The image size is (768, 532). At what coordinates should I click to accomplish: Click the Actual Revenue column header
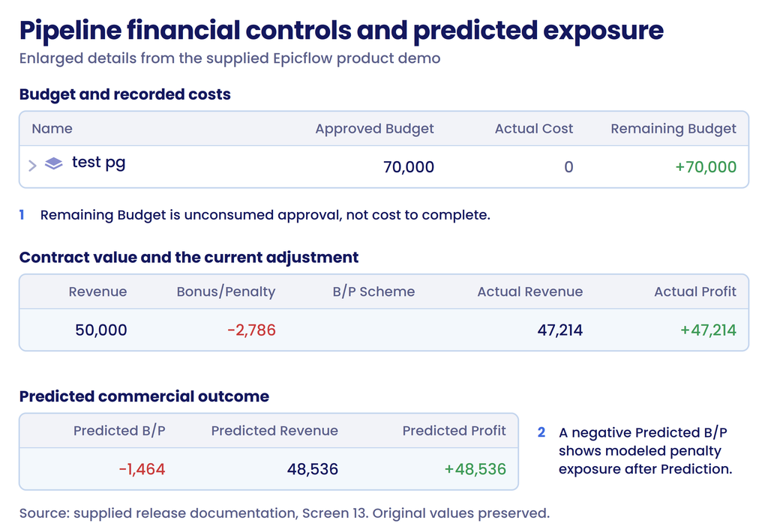[530, 291]
